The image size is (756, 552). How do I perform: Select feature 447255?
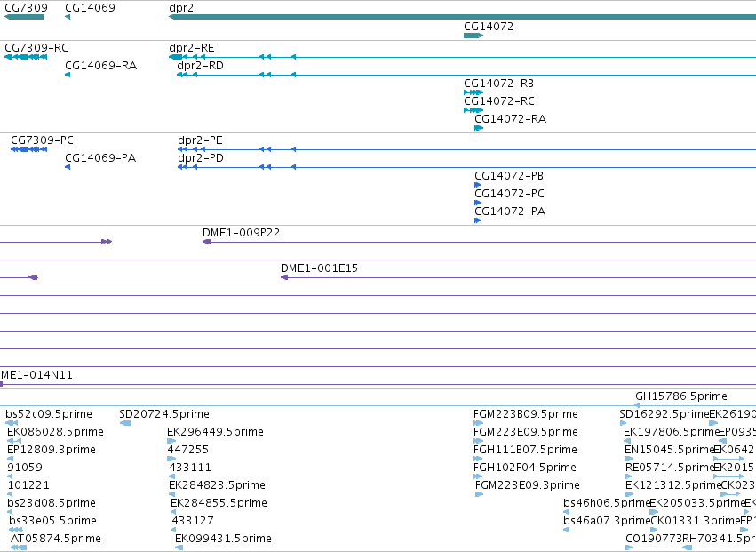click(188, 450)
